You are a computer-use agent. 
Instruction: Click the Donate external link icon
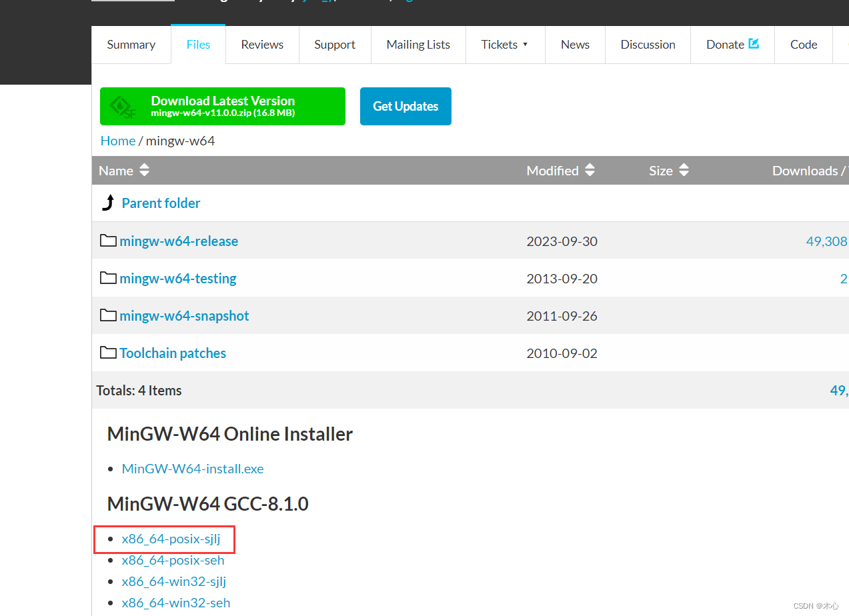coord(754,44)
